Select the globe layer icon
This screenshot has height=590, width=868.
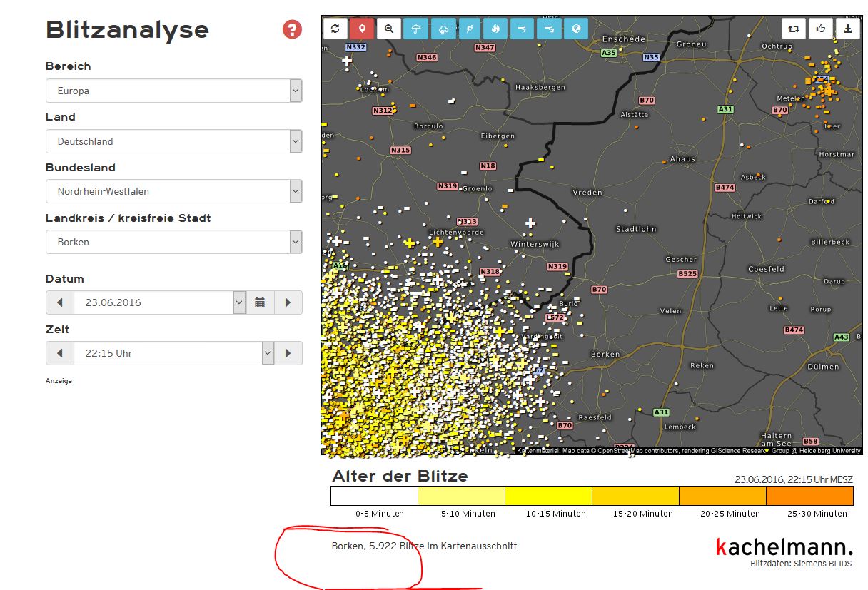pos(576,29)
